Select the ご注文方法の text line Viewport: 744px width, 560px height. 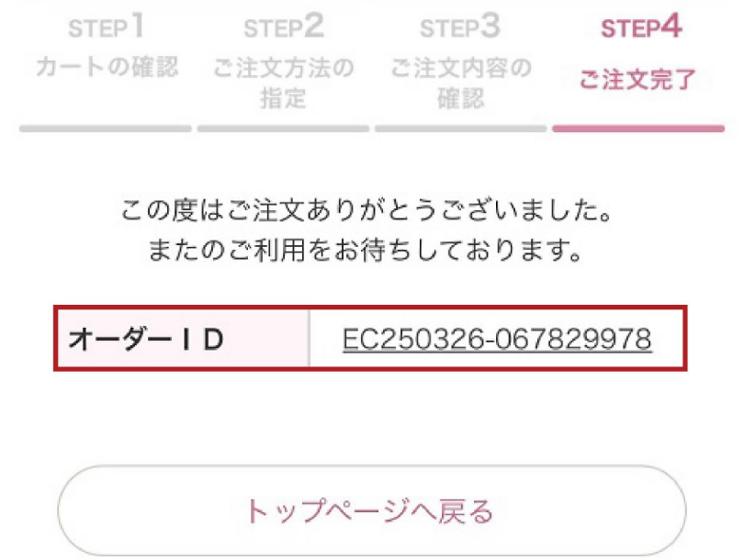[x=284, y=68]
